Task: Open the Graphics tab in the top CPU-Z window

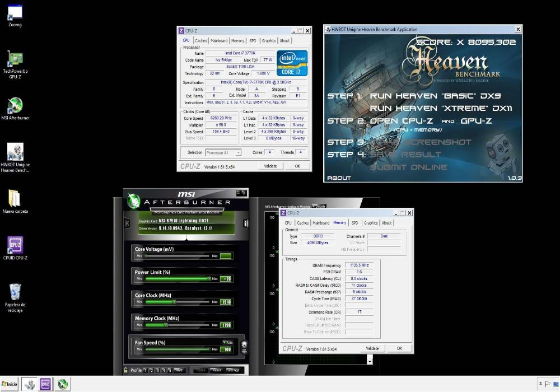Action: pos(269,41)
